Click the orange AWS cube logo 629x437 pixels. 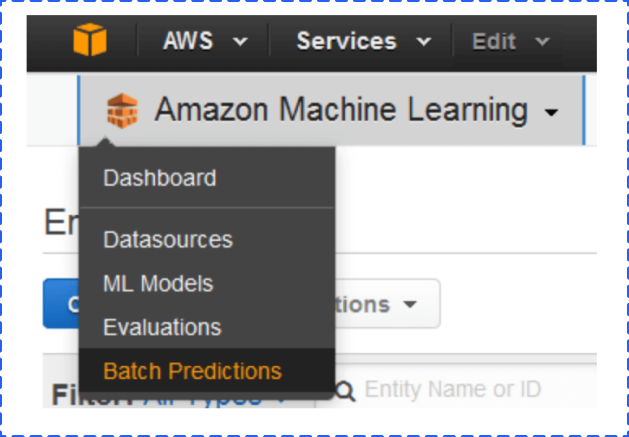point(88,42)
